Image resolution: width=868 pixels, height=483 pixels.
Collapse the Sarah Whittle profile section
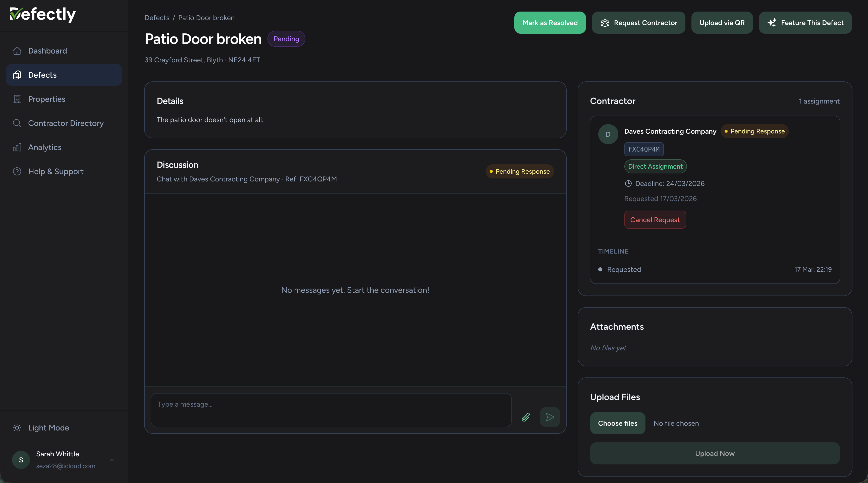[112, 460]
